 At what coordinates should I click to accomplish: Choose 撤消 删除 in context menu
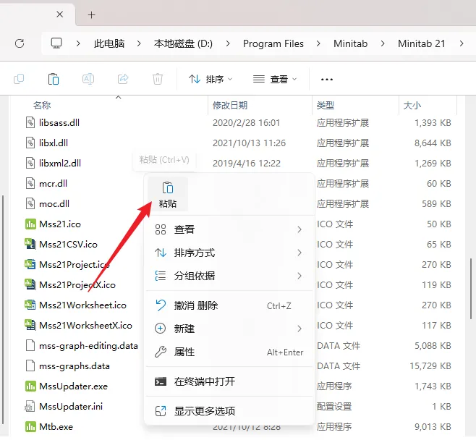tap(229, 305)
